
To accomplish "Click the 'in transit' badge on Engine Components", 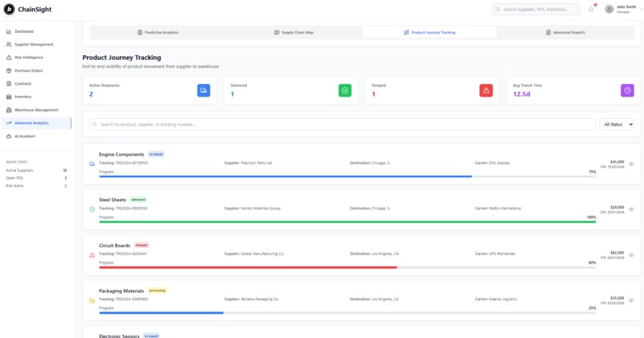I will pyautogui.click(x=156, y=154).
